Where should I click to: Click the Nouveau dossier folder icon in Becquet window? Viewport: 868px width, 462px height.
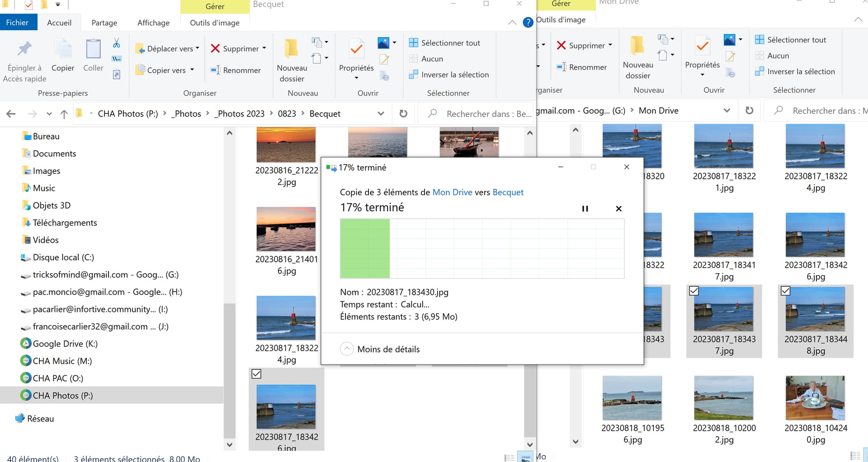pyautogui.click(x=291, y=49)
